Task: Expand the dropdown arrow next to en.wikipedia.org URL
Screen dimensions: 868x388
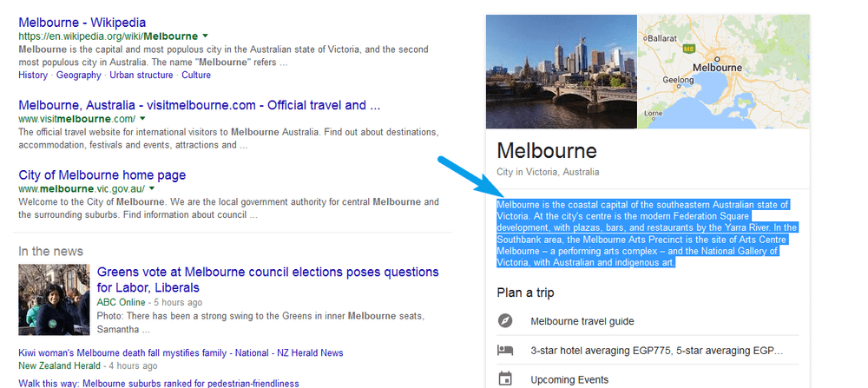Action: pyautogui.click(x=206, y=36)
